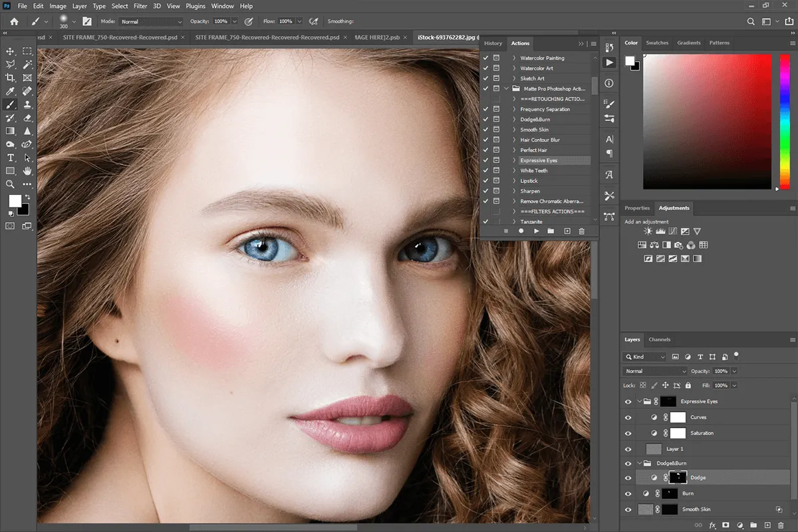Open the Filter menu
798x532 pixels.
(x=140, y=6)
